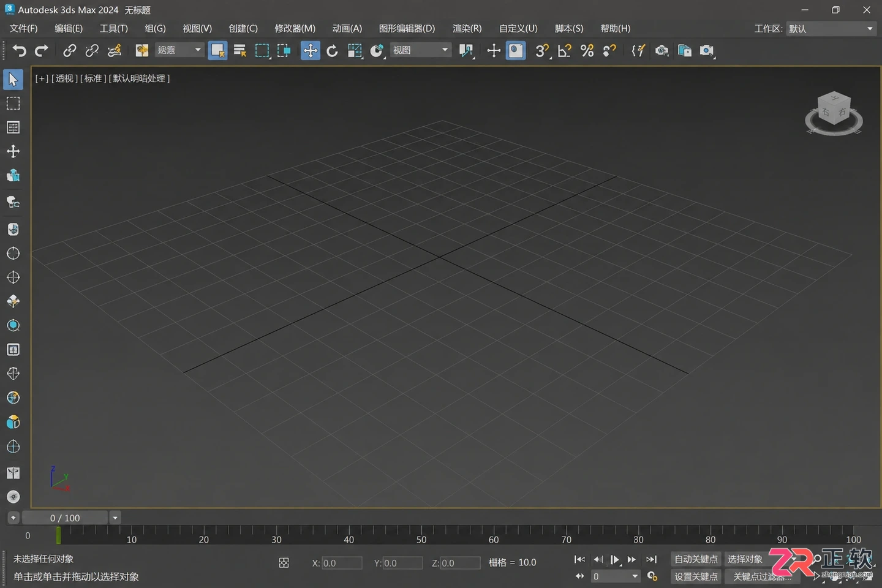This screenshot has width=882, height=588.
Task: Click the Select and Manipulate crosshair icon
Action: 494,51
